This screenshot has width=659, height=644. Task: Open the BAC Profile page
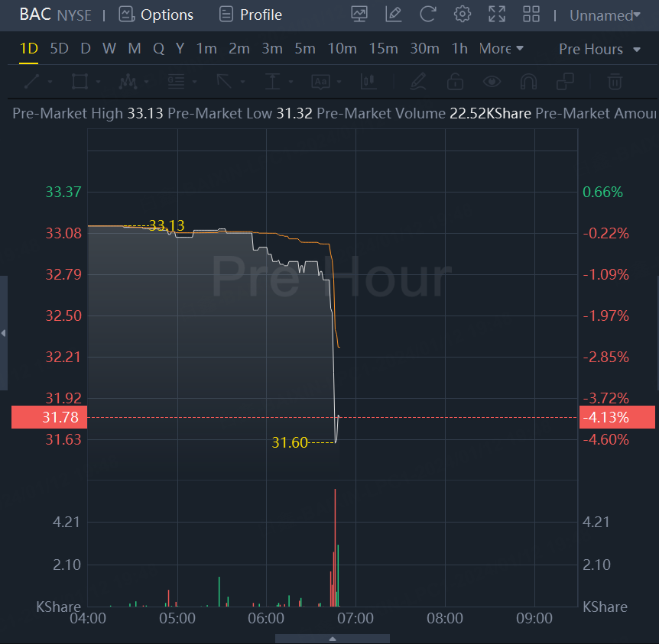250,15
